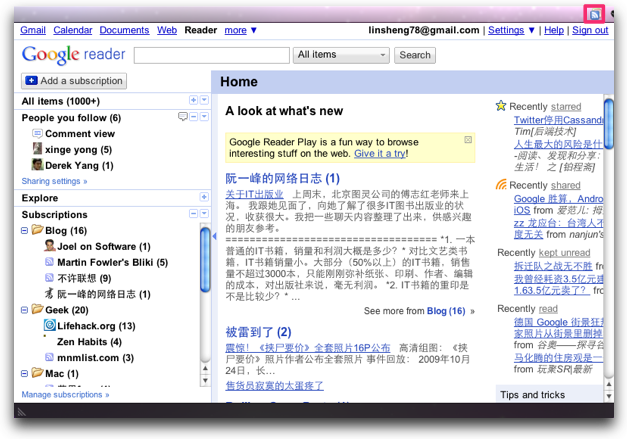The width and height of the screenshot is (627, 439).
Task: Collapse the Blog folder tree node
Action: coord(24,231)
